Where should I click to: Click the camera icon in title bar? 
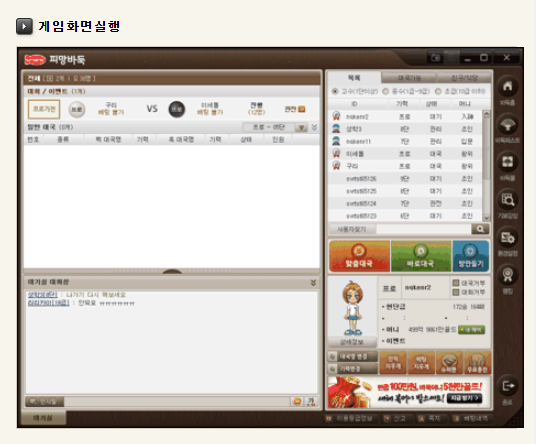click(x=436, y=57)
